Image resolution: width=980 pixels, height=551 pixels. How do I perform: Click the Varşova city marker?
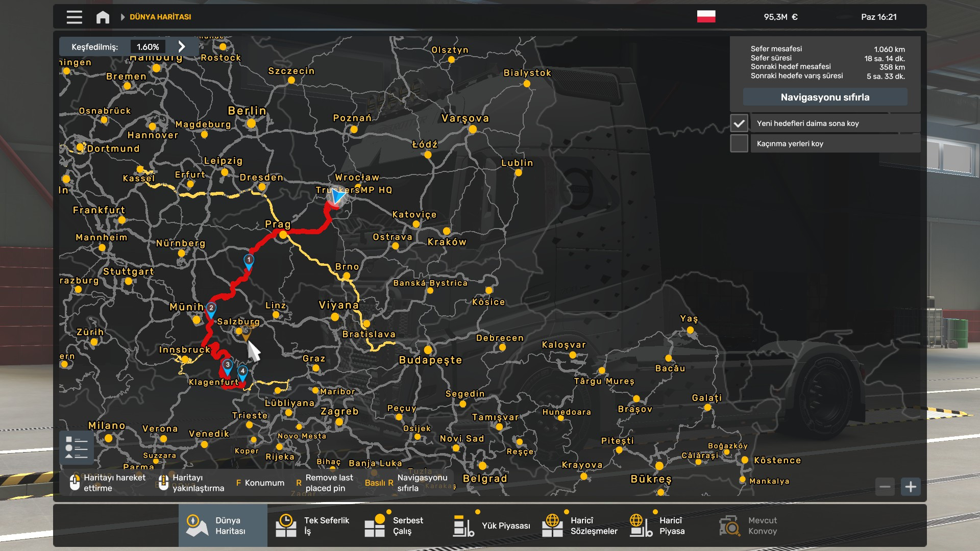tap(473, 129)
